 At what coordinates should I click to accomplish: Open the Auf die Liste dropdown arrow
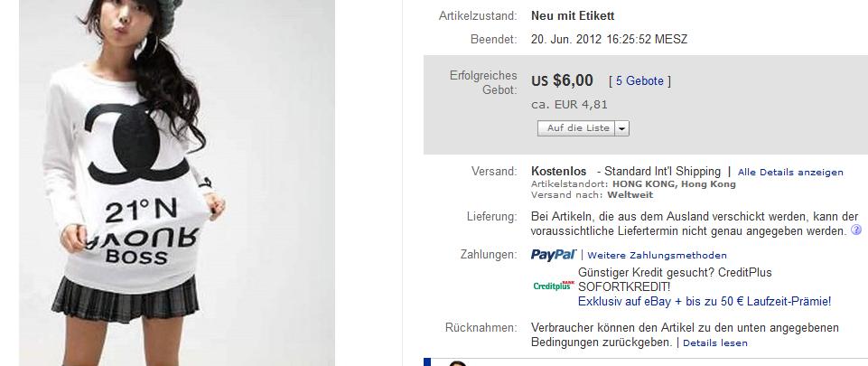[x=622, y=128]
